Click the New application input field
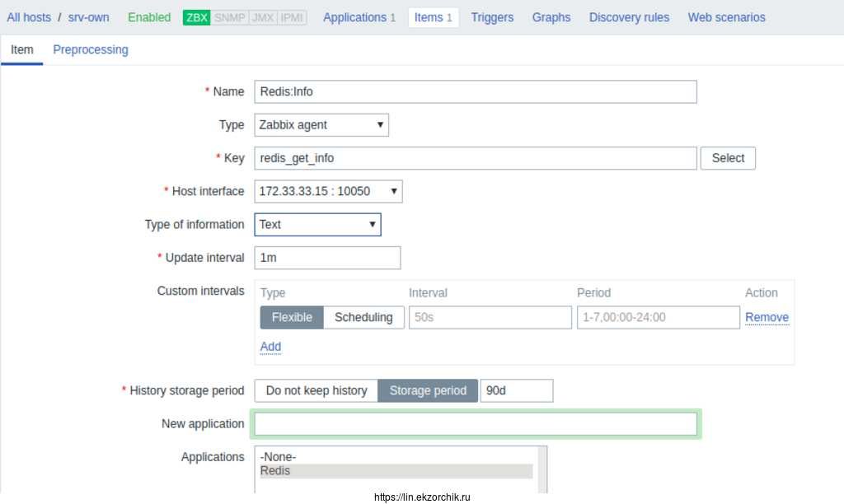The width and height of the screenshot is (844, 504). pos(476,424)
